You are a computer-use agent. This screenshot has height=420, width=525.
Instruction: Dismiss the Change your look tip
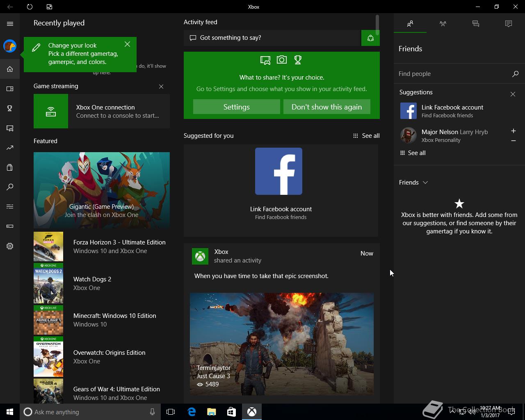coord(127,44)
